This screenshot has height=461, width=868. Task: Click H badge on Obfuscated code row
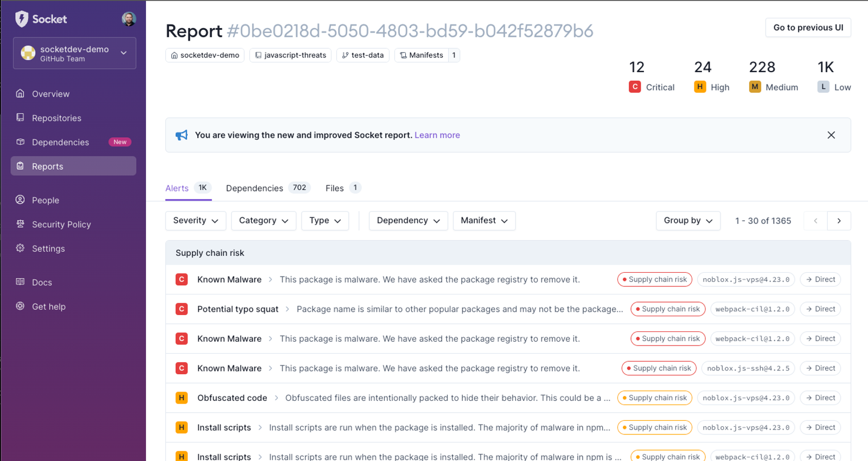[x=182, y=398]
